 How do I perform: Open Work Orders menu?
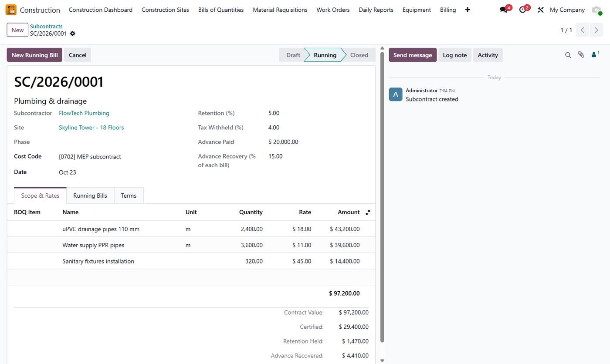point(333,10)
